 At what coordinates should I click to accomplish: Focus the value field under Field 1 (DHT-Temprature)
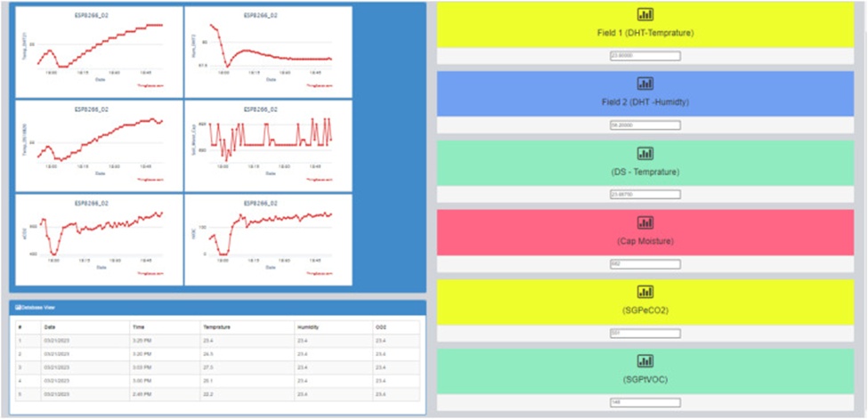pyautogui.click(x=645, y=56)
